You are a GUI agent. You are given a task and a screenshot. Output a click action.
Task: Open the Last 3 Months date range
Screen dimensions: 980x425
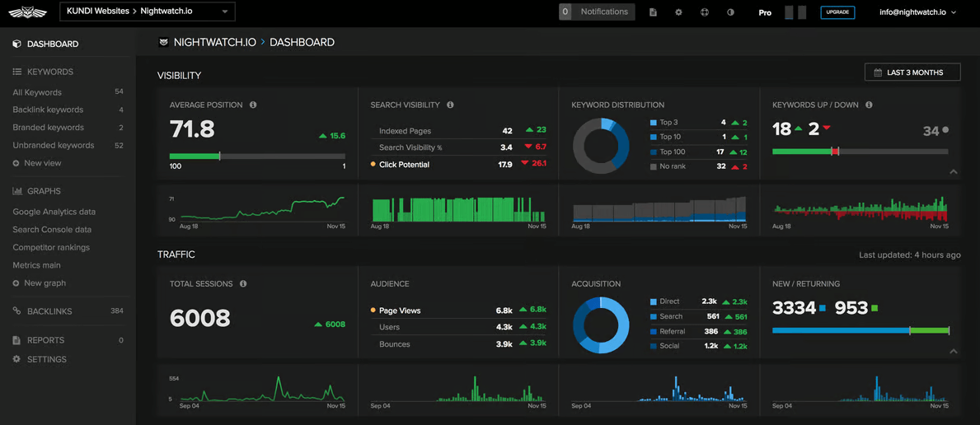[912, 72]
